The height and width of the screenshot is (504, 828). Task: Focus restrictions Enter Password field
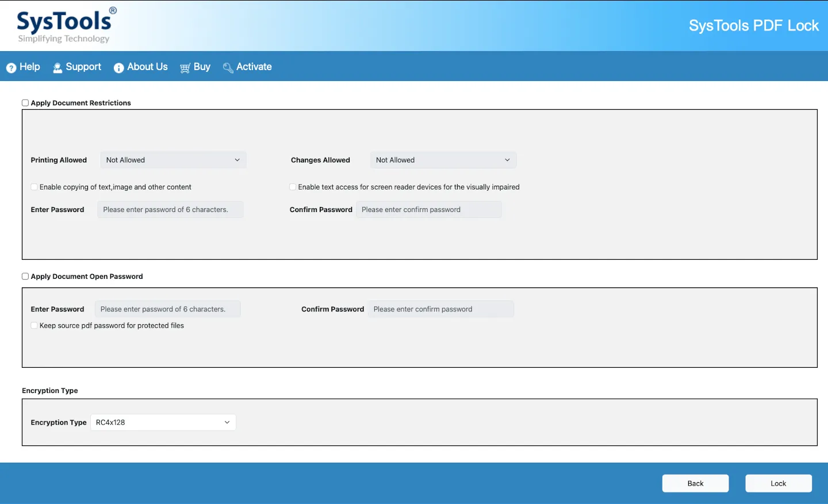pyautogui.click(x=170, y=210)
